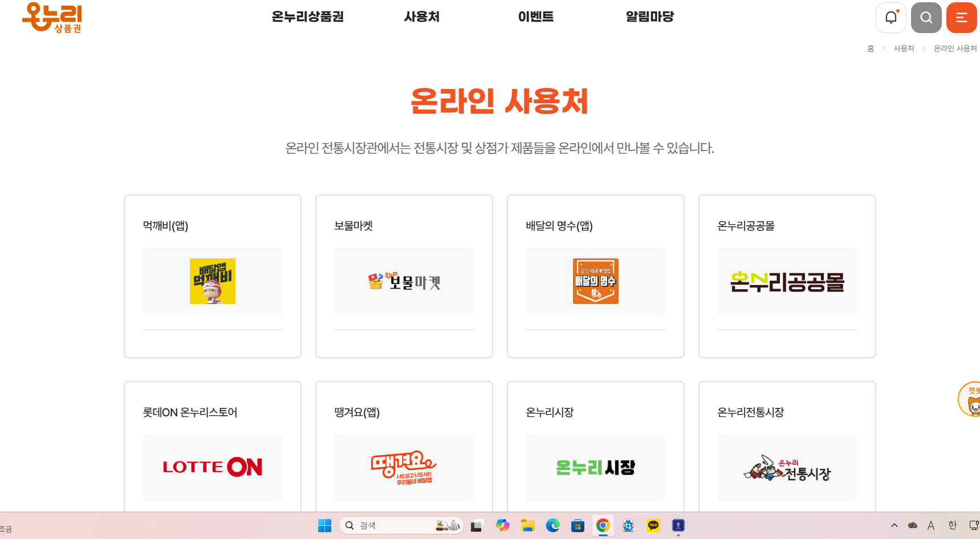Open notifications bell icon
This screenshot has width=980, height=539.
point(891,18)
